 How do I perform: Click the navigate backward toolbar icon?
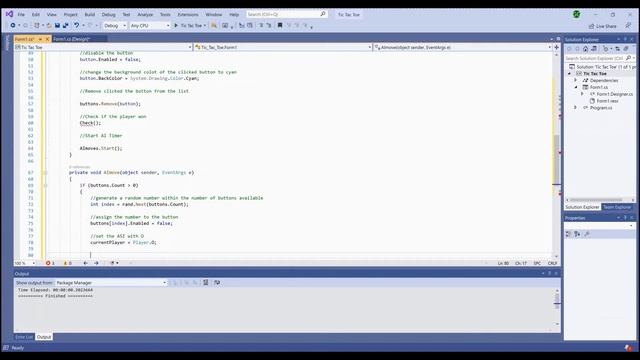pyautogui.click(x=13, y=25)
